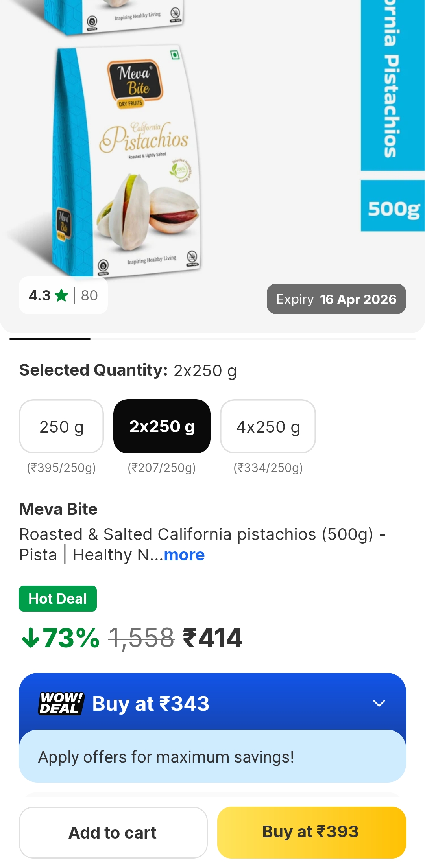The height and width of the screenshot is (868, 425).
Task: Tap the Expiry 16 Apr 2026 badge
Action: click(336, 299)
